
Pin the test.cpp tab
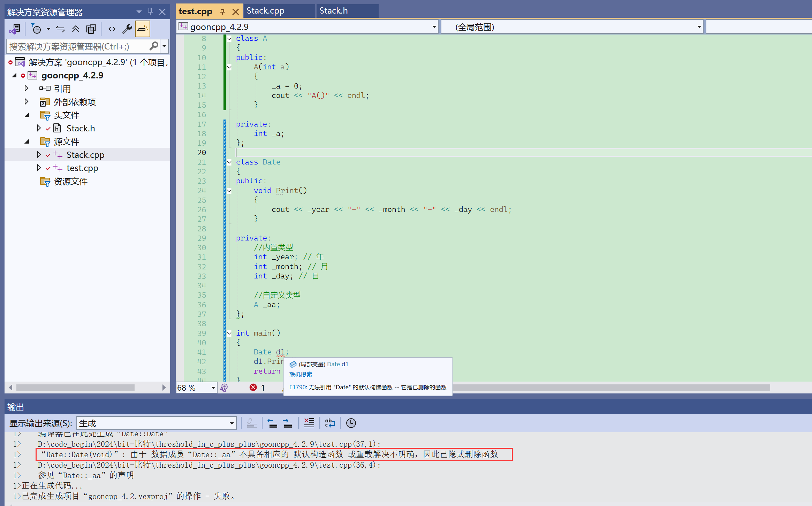point(222,11)
